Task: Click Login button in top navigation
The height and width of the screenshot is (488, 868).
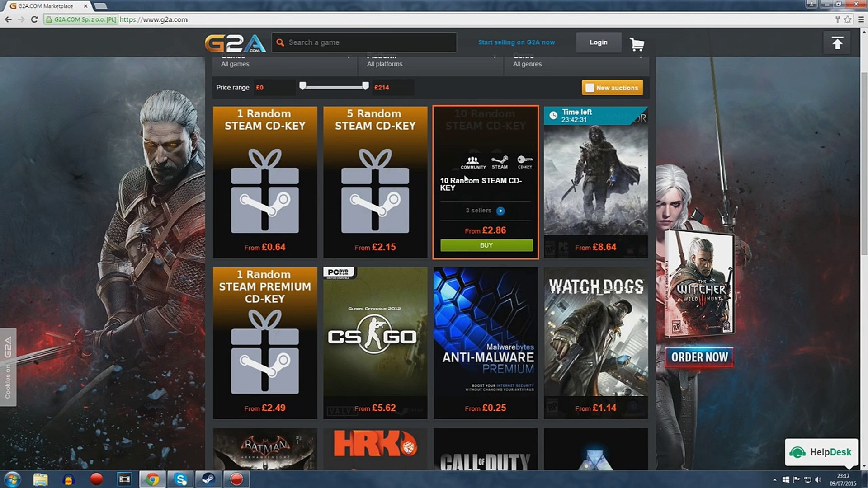Action: [599, 42]
